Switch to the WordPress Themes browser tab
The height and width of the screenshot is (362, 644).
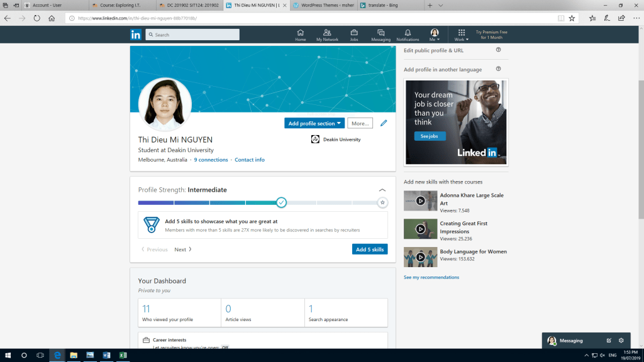point(323,5)
